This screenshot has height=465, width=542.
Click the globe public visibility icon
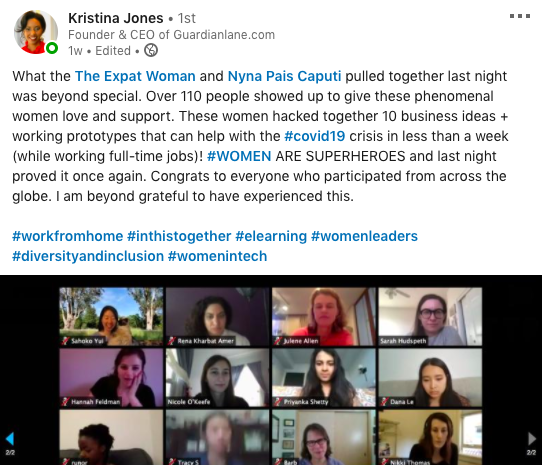click(x=151, y=50)
